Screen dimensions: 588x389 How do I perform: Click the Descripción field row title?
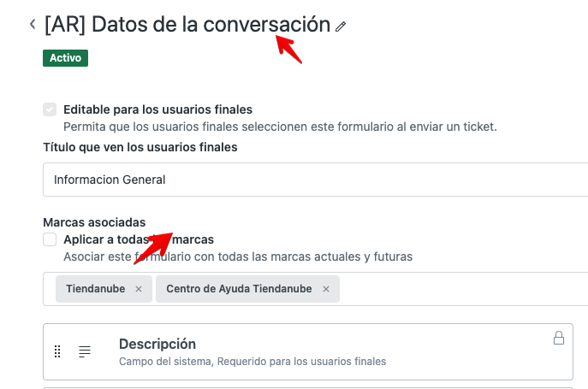[157, 344]
